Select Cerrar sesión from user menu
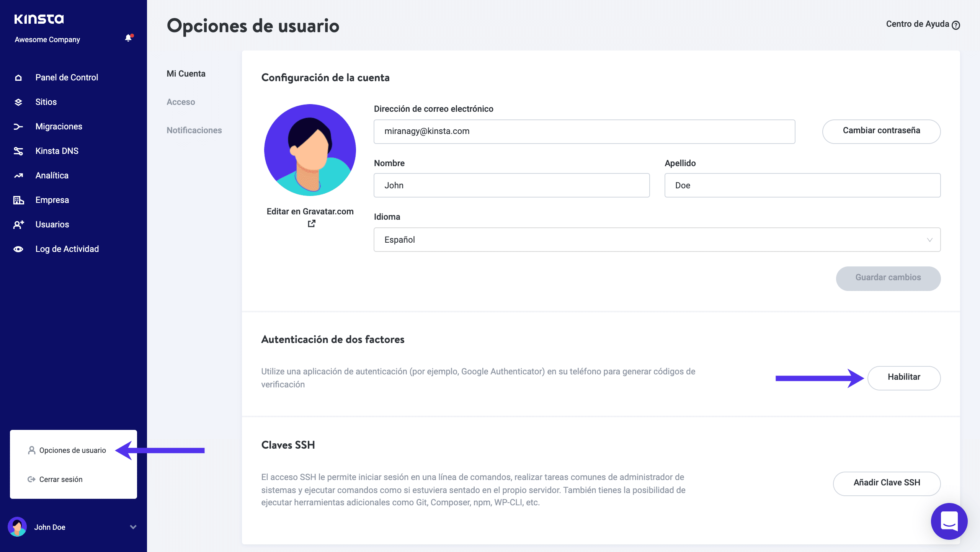The image size is (980, 552). pyautogui.click(x=60, y=479)
